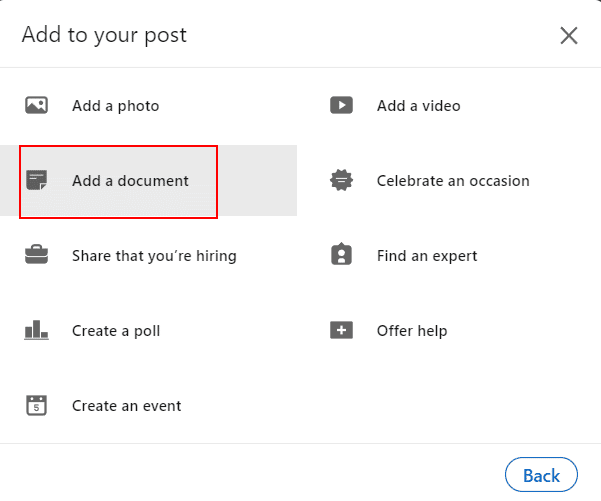Select "Find an expert" option
Viewport: 601px width, 501px height.
[x=427, y=256]
